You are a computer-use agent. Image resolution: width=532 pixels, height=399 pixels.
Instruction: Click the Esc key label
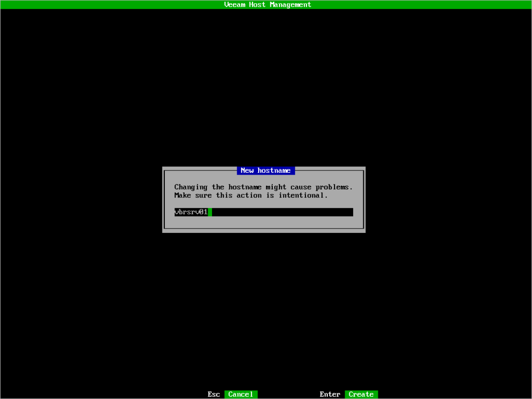[x=213, y=394]
